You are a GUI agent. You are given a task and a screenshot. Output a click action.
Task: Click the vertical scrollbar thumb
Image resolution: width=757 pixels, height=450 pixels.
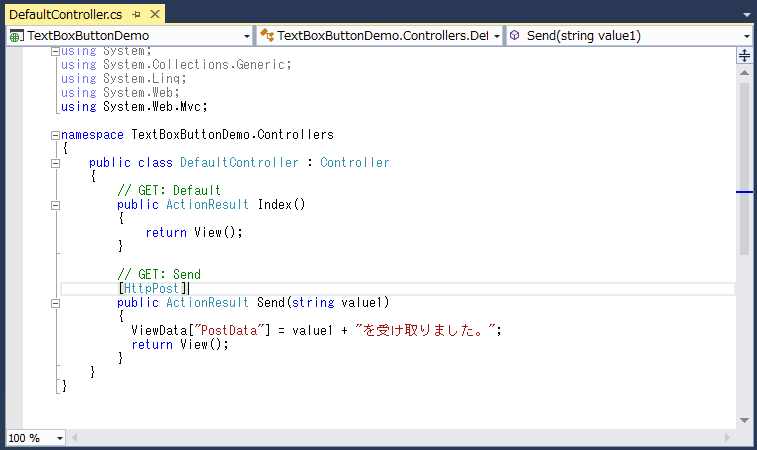point(744,169)
